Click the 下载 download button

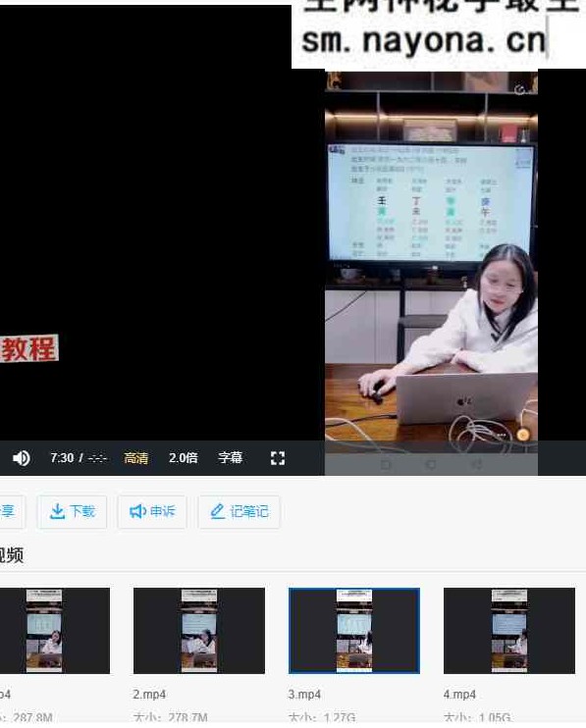(72, 511)
